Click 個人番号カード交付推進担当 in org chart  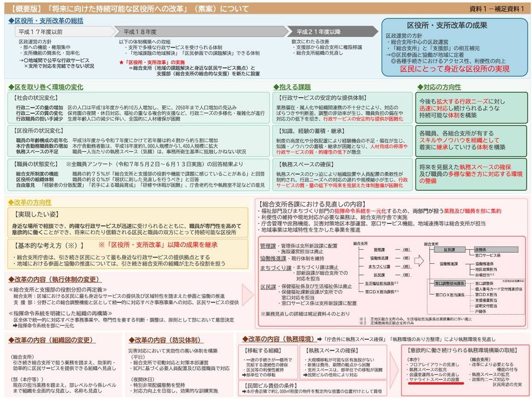499,289
